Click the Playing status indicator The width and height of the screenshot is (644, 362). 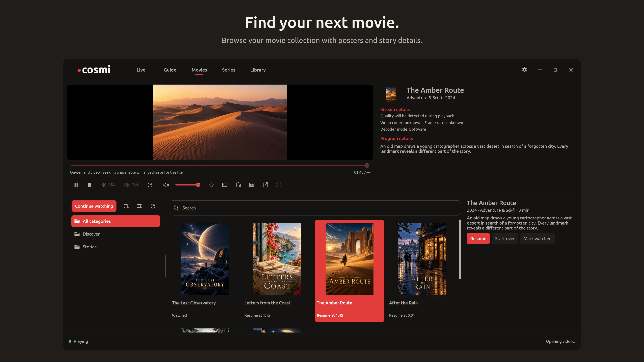pos(78,341)
